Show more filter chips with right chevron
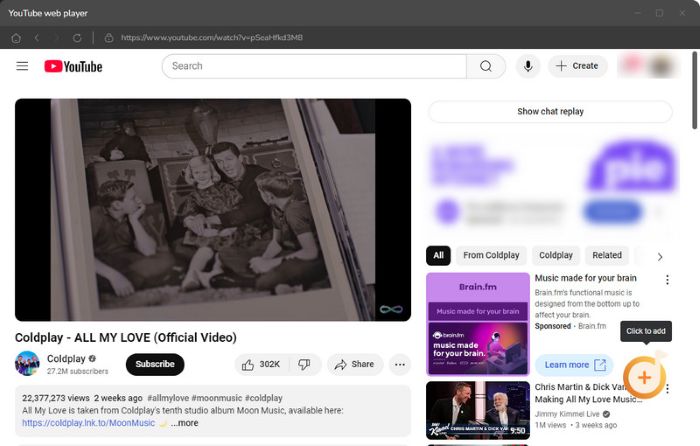 660,257
